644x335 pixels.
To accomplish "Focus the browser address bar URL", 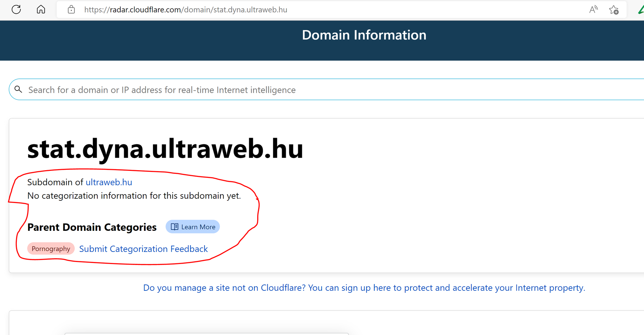I will pyautogui.click(x=186, y=10).
